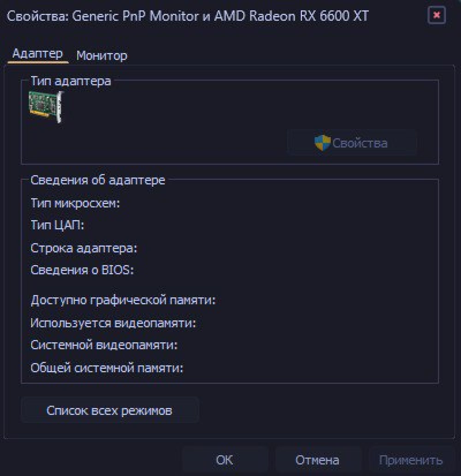Switch to the Адаптер tab
This screenshot has width=461, height=476.
click(38, 54)
